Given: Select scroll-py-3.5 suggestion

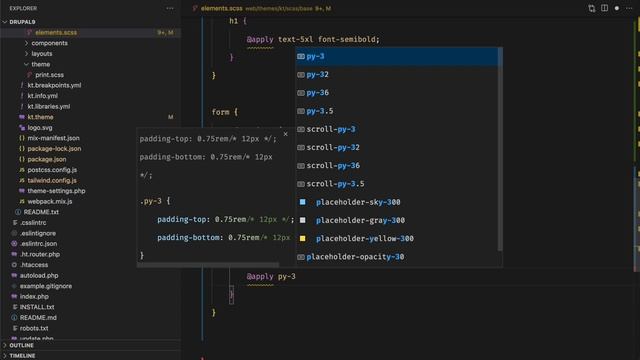Looking at the screenshot, I should (x=397, y=184).
